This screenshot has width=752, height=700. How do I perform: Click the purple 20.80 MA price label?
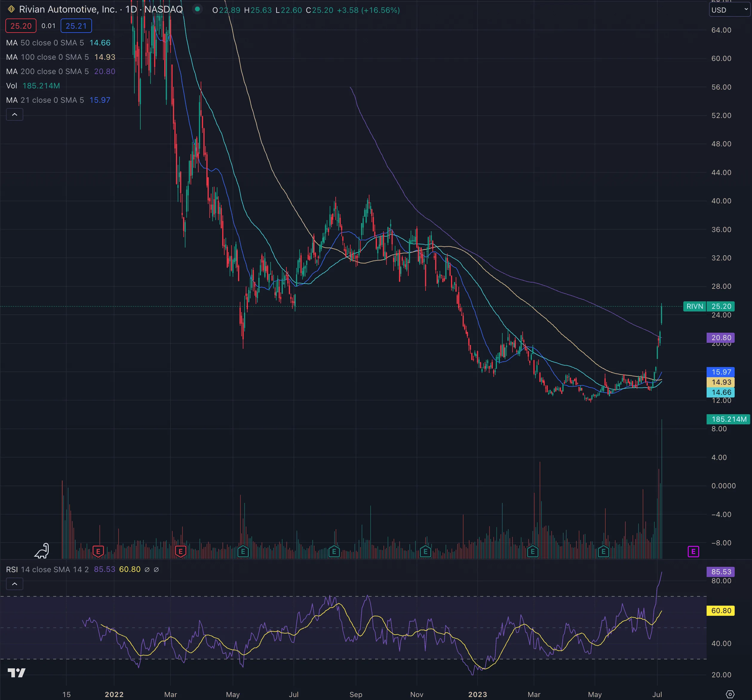[721, 338]
